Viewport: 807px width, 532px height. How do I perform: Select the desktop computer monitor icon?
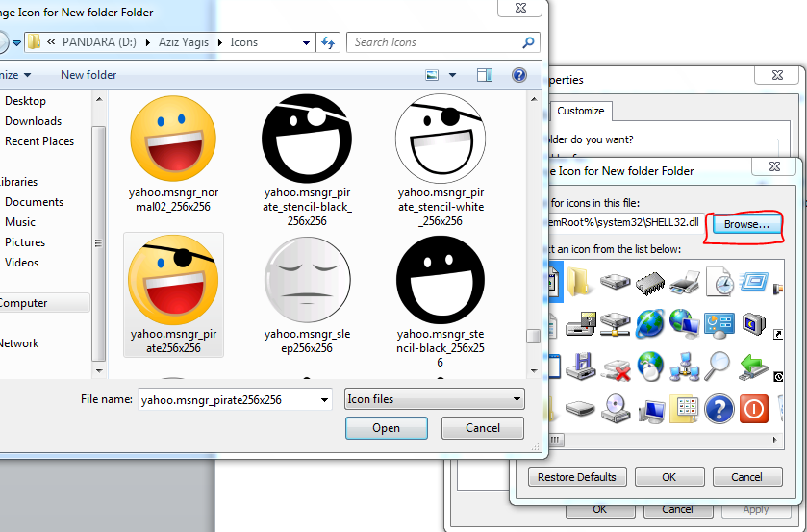651,410
